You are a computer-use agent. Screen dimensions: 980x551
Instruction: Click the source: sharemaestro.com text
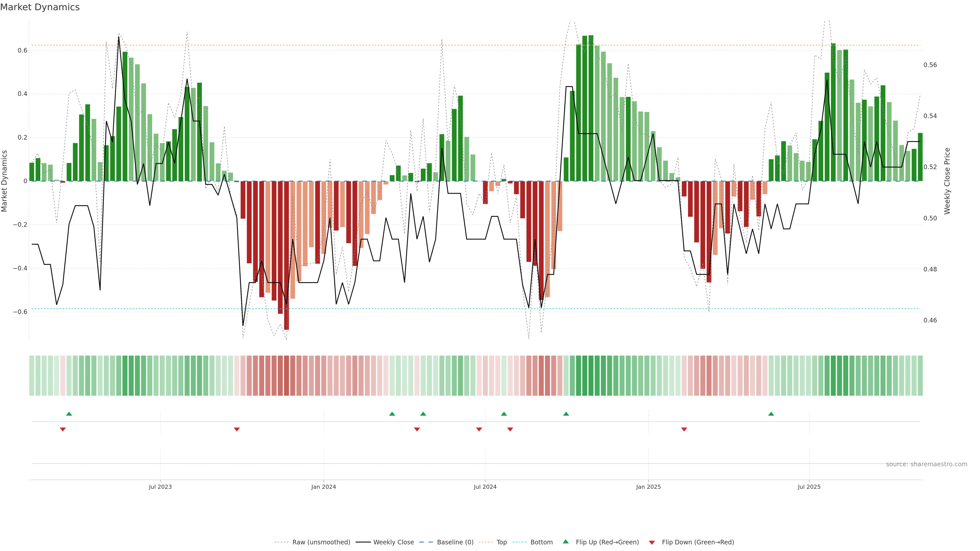click(x=926, y=464)
